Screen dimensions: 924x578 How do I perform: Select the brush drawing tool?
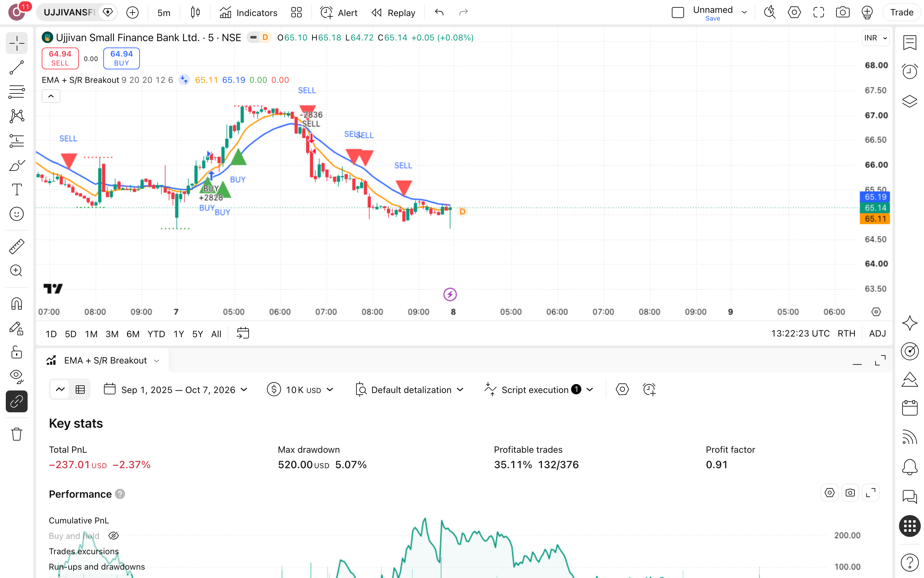tap(16, 165)
